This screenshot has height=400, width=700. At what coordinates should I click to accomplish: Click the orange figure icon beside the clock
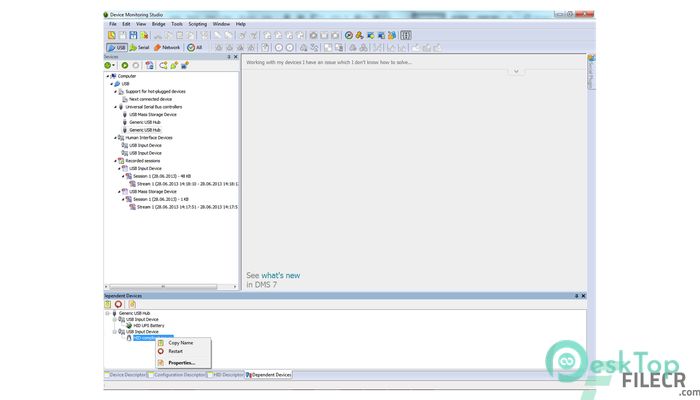359,35
